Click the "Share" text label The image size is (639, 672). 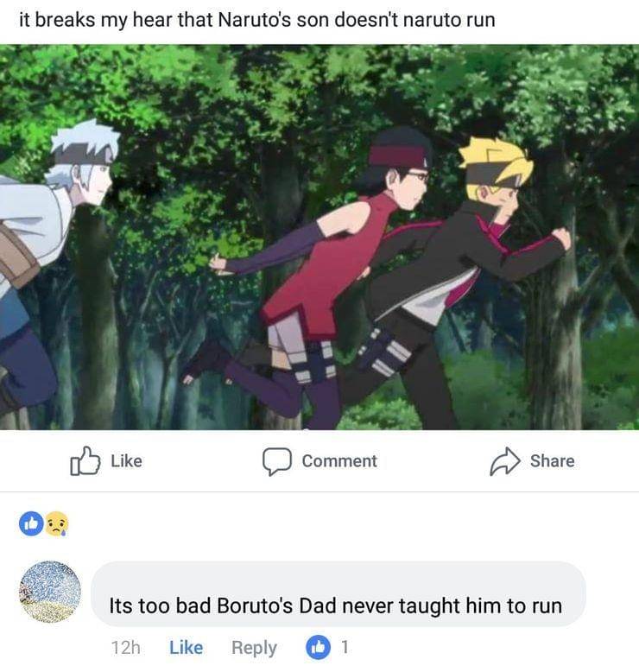(x=553, y=461)
